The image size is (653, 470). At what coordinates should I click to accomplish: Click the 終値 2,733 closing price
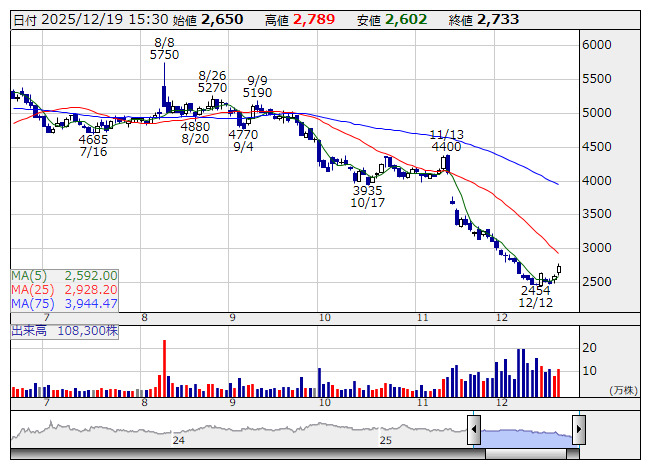484,20
